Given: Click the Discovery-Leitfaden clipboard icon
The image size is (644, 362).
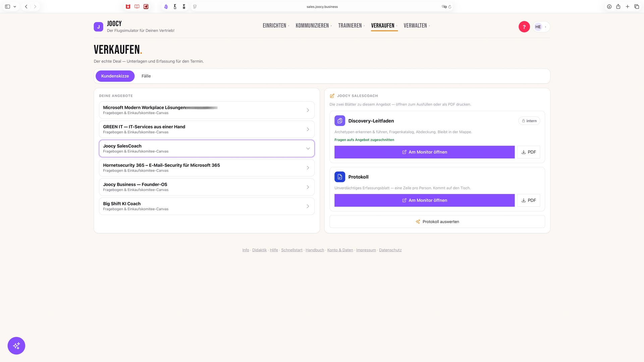Looking at the screenshot, I should click(340, 121).
